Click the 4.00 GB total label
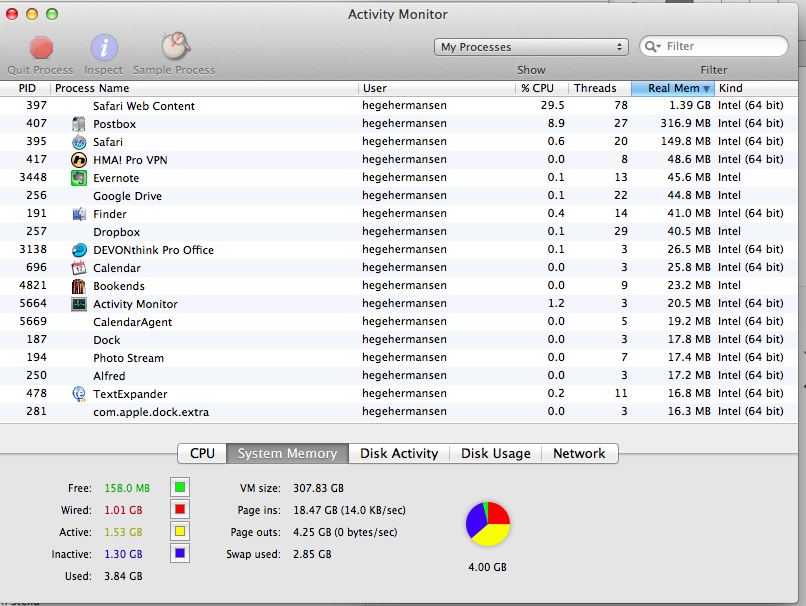This screenshot has height=606, width=806. click(x=487, y=567)
